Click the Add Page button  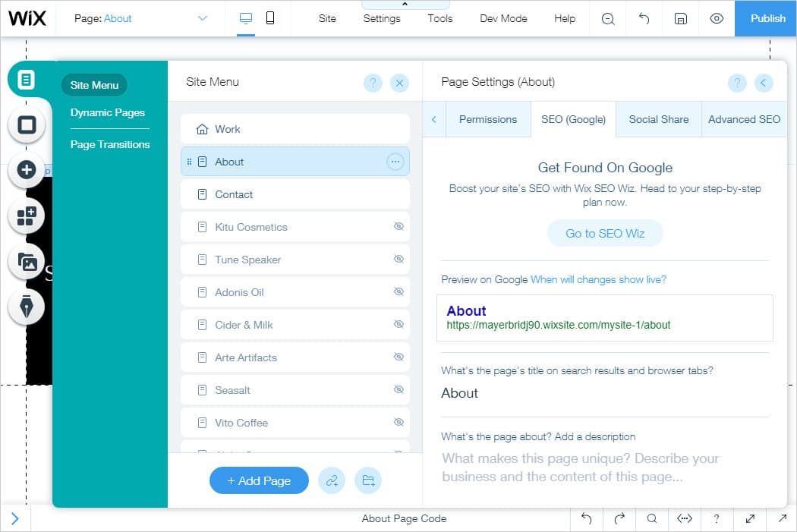259,480
